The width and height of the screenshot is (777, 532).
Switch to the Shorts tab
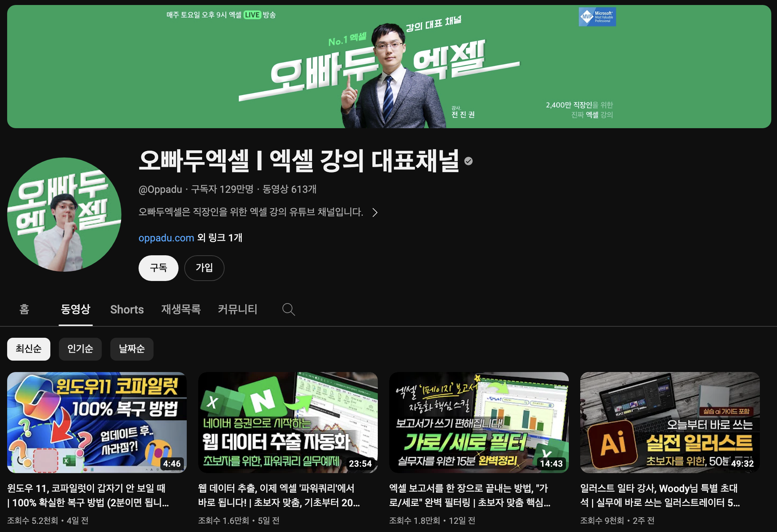pos(127,309)
